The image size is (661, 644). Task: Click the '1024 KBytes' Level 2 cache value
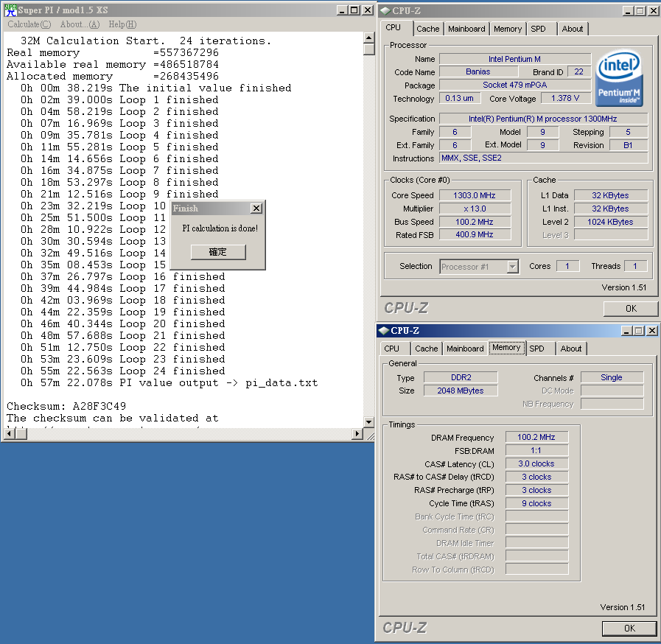tap(610, 222)
